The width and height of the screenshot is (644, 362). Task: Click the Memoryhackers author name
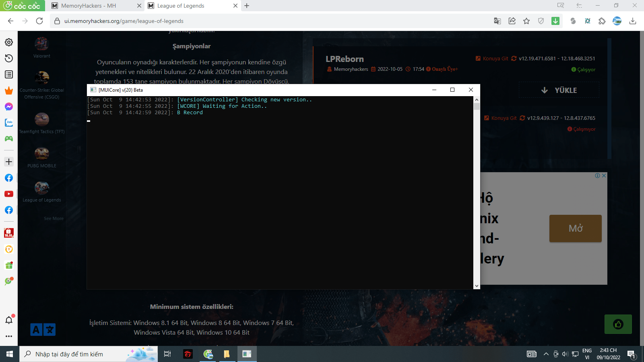(351, 69)
